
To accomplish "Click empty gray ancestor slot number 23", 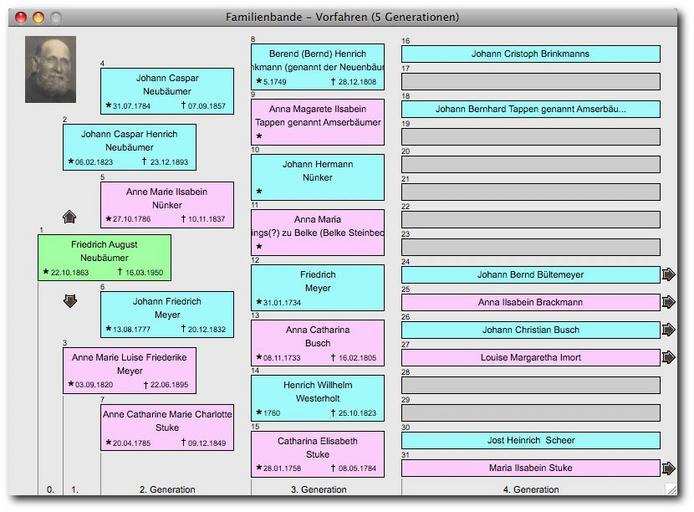I will pyautogui.click(x=531, y=247).
